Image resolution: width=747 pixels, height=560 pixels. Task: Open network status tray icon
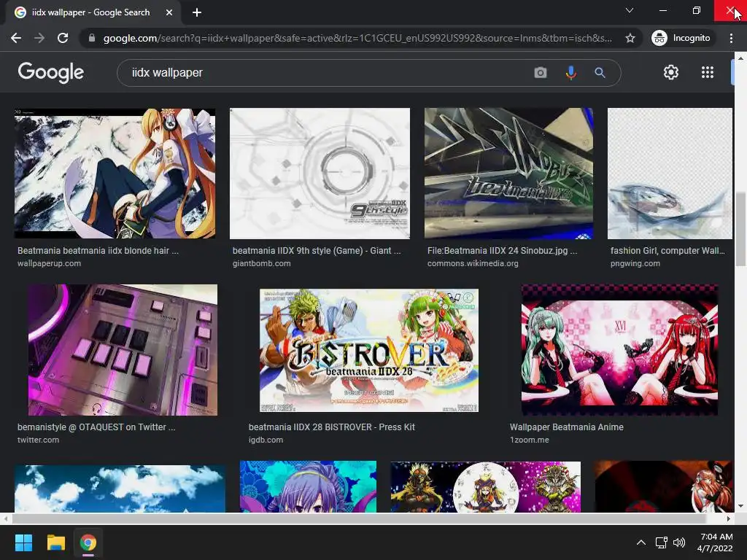click(661, 542)
